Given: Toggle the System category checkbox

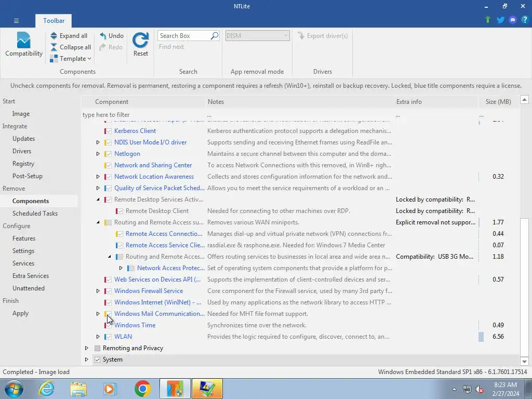Looking at the screenshot, I should click(97, 360).
